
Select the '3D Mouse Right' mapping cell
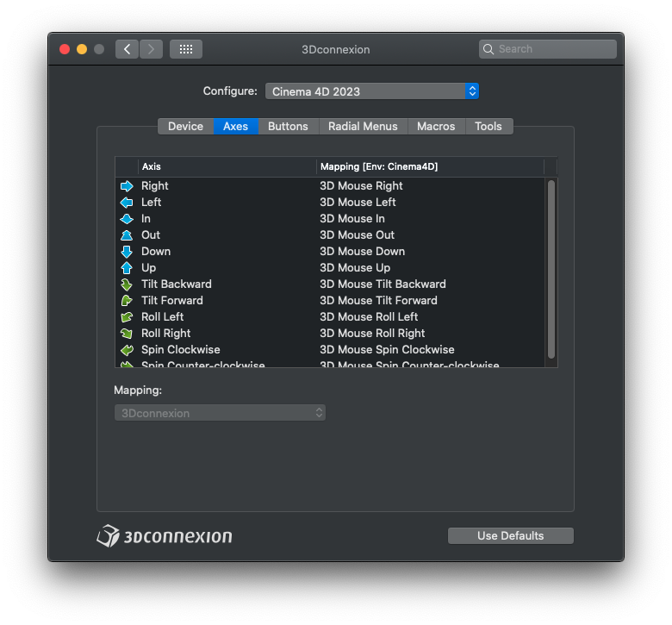[361, 186]
